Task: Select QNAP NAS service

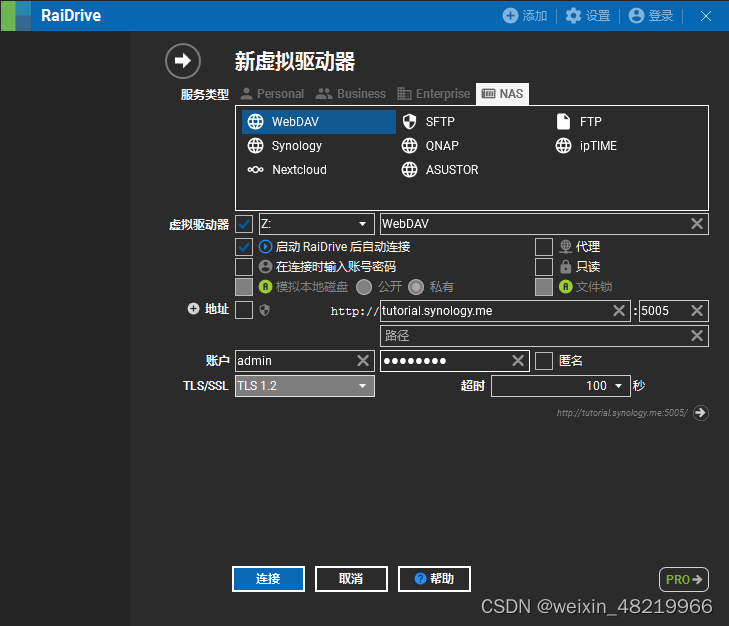Action: (430, 146)
